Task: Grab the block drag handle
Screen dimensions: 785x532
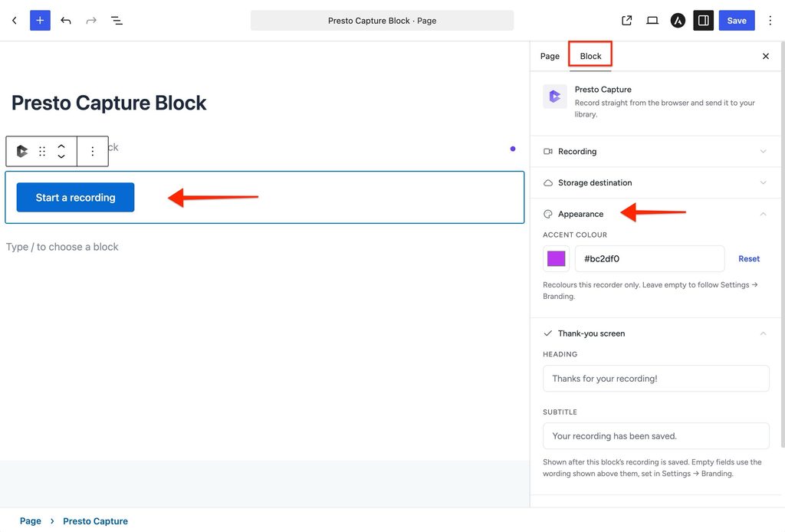Action: [x=42, y=151]
